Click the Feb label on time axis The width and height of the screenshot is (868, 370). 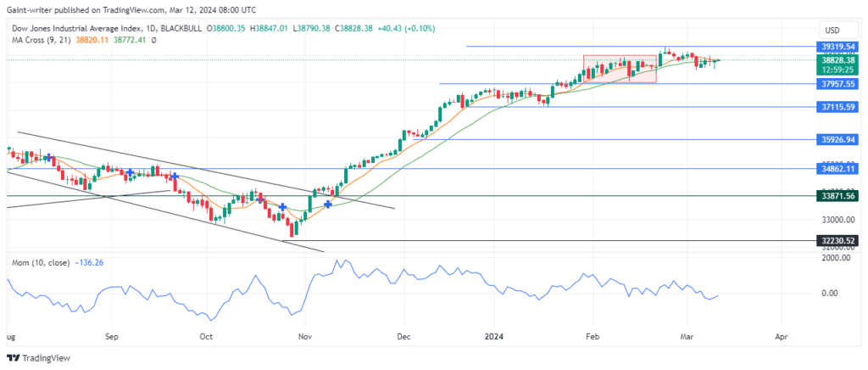tap(593, 336)
